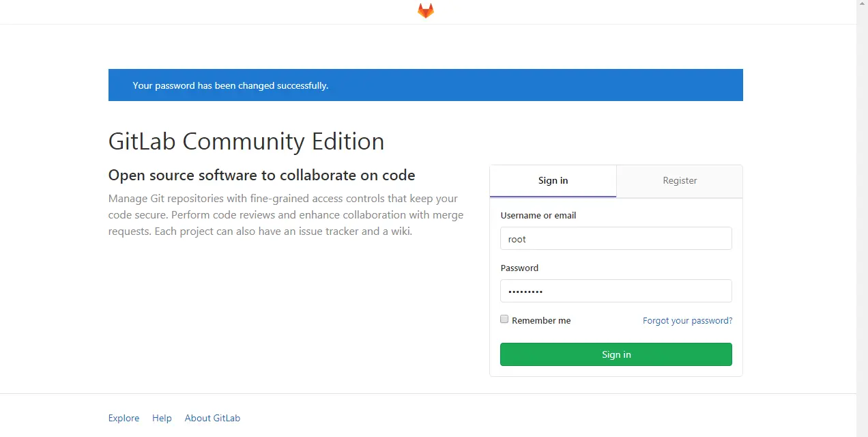
Task: Click the masked password dots
Action: (x=524, y=291)
